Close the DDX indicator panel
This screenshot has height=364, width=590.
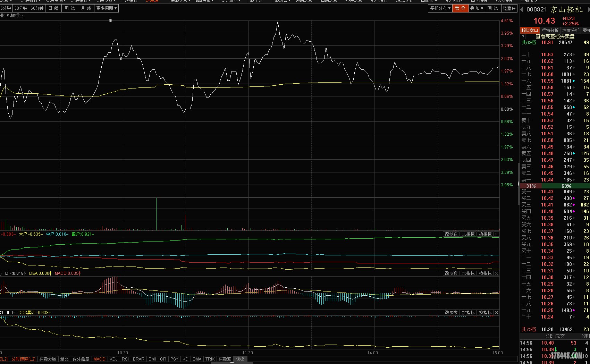coord(496,313)
